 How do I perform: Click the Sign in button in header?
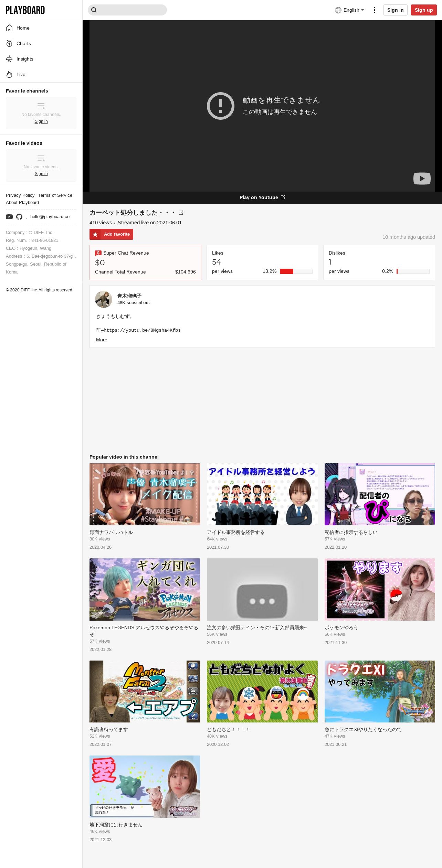click(395, 10)
